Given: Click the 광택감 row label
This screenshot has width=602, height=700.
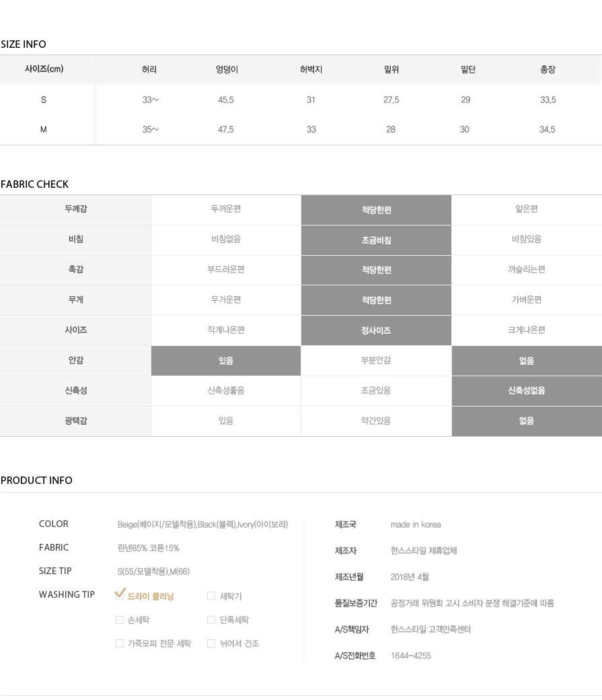Looking at the screenshot, I should click(x=75, y=421).
